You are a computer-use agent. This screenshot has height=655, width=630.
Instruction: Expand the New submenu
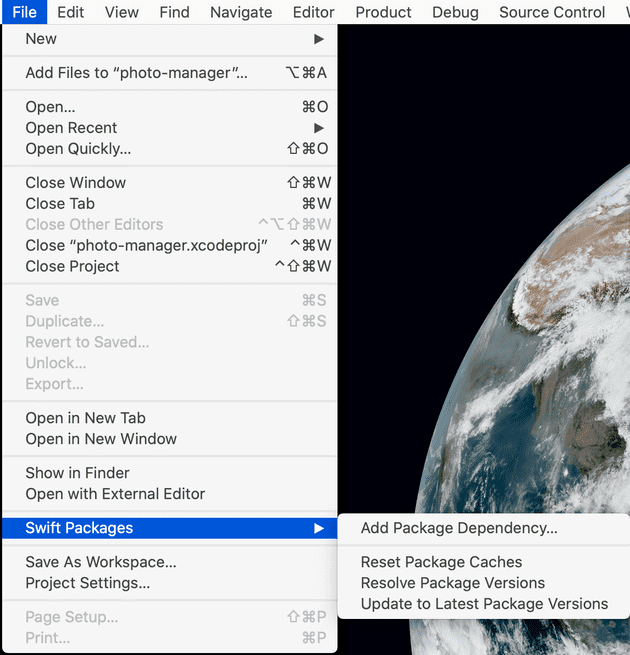pos(170,39)
